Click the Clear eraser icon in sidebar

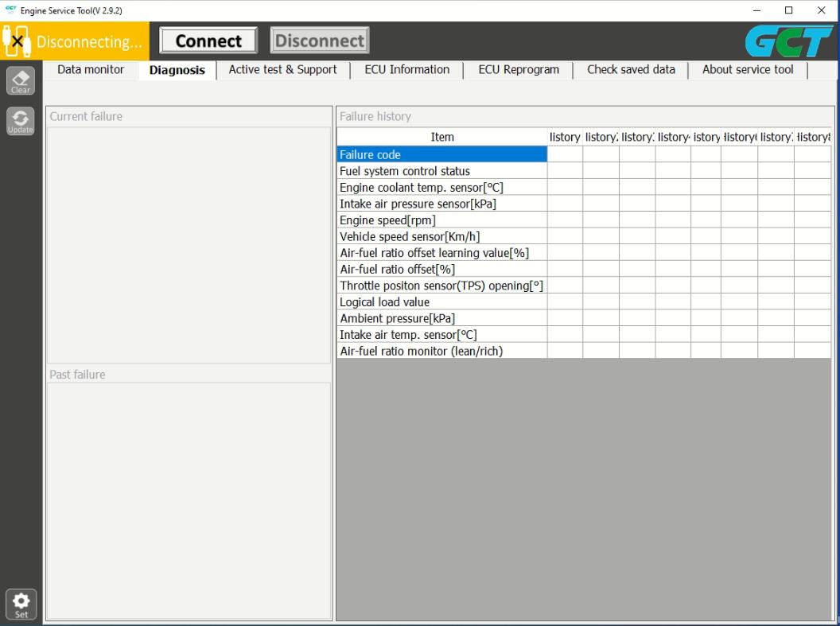(20, 80)
